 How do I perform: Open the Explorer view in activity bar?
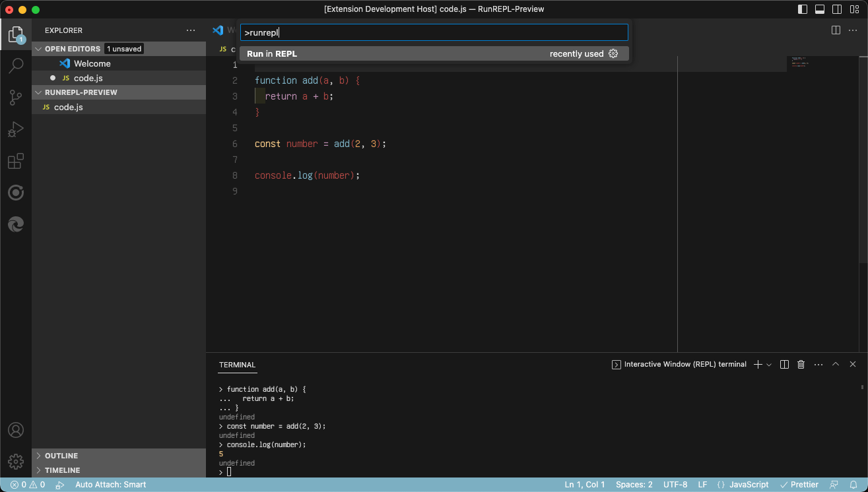pyautogui.click(x=16, y=34)
